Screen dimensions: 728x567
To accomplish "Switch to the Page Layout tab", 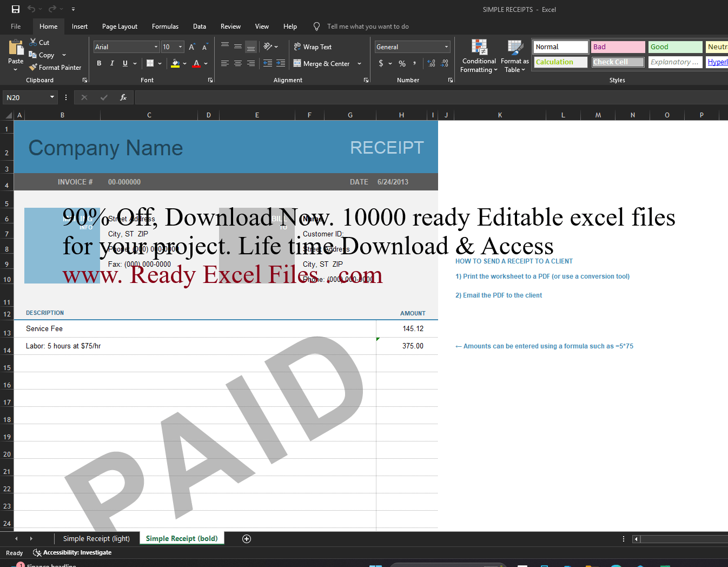I will tap(120, 26).
